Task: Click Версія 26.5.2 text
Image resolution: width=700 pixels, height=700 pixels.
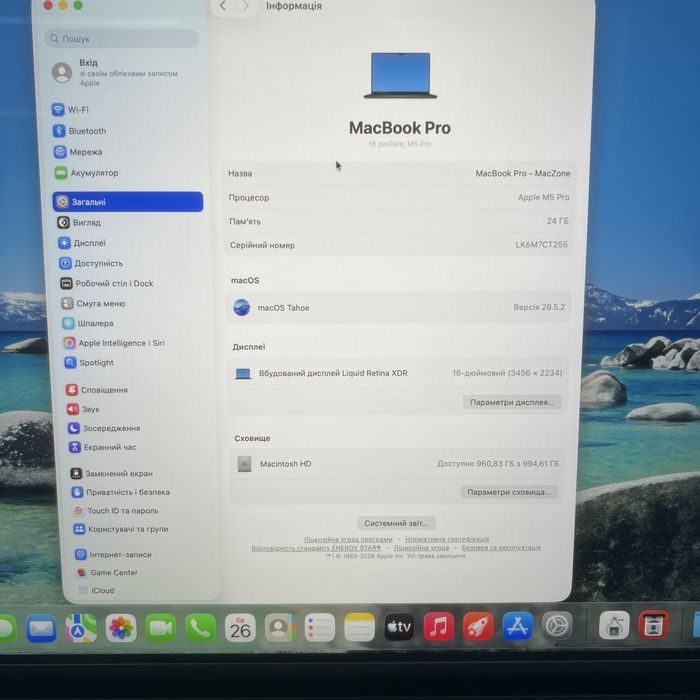Action: pos(539,307)
